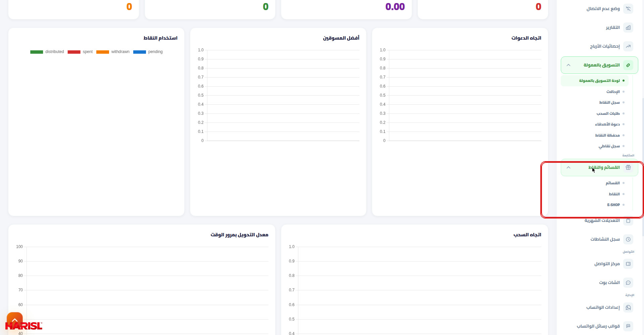Click the مركز التواصل sidebar label
The width and height of the screenshot is (644, 335).
pyautogui.click(x=607, y=264)
